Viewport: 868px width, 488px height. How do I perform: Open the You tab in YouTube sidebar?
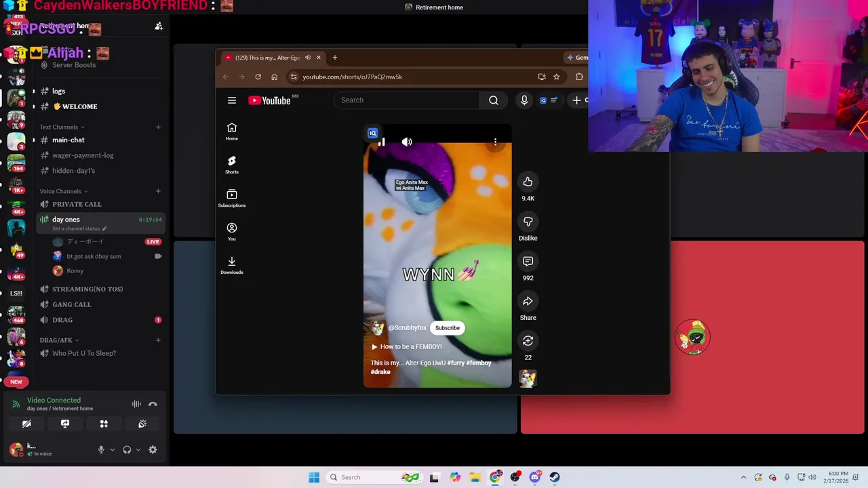tap(232, 232)
